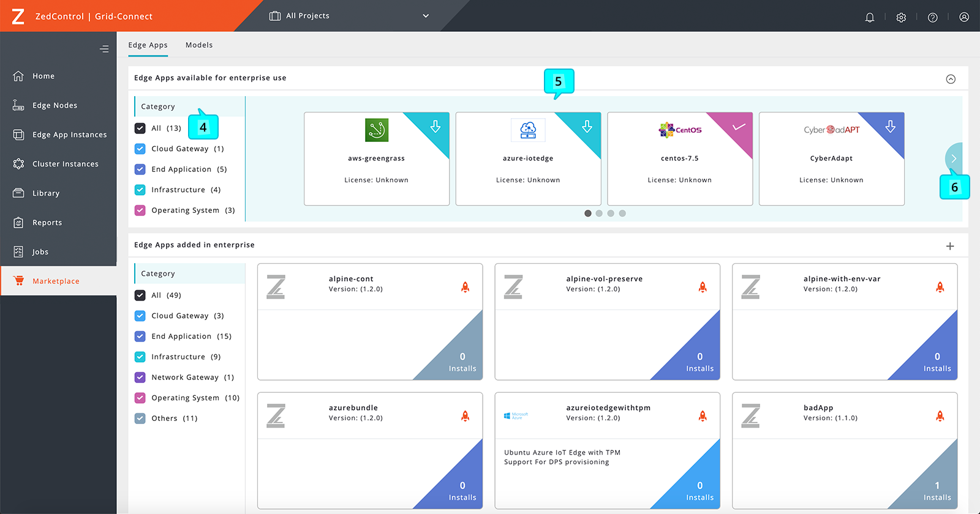
Task: Toggle All (49) category checkbox
Action: 140,295
